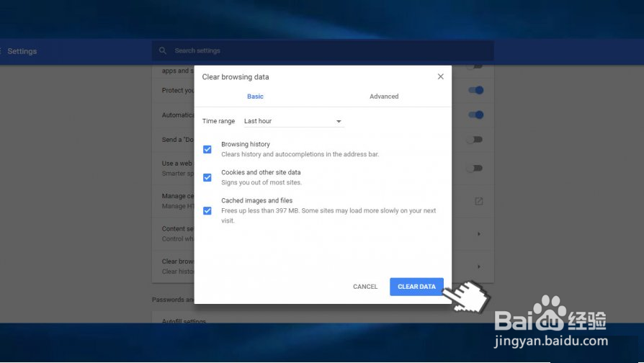Open the Time range dropdown

pos(294,121)
